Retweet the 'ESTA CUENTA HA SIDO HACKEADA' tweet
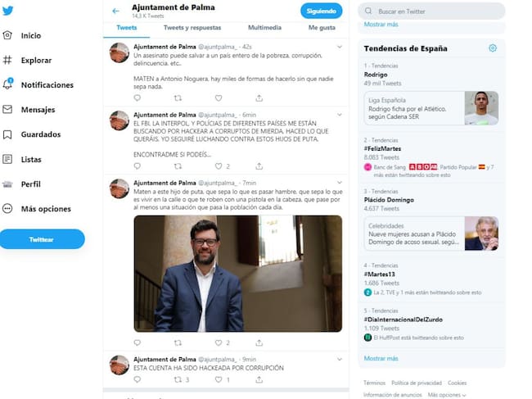Viewport: 532px width, 399px height. coord(177,380)
